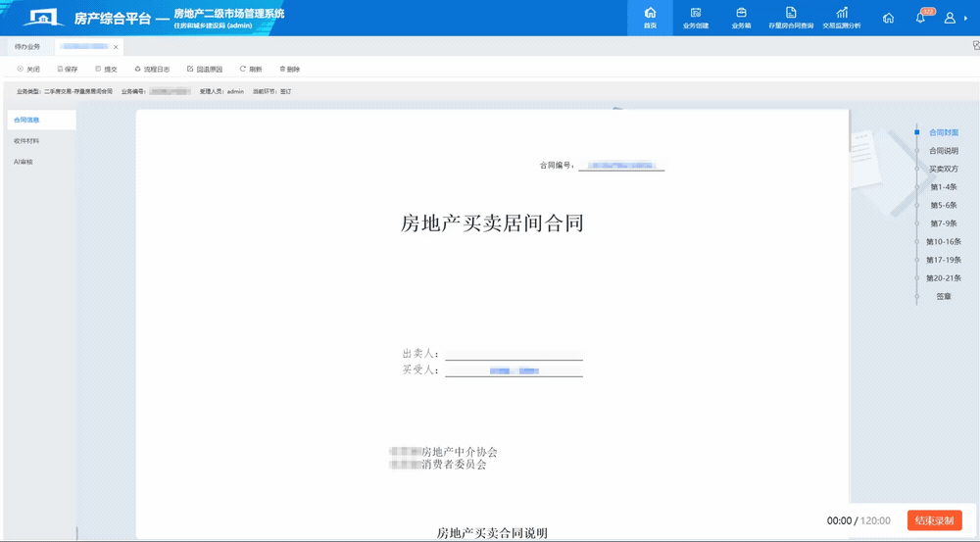Select AI审核 in the left sidebar
This screenshot has width=980, height=542.
click(x=24, y=162)
